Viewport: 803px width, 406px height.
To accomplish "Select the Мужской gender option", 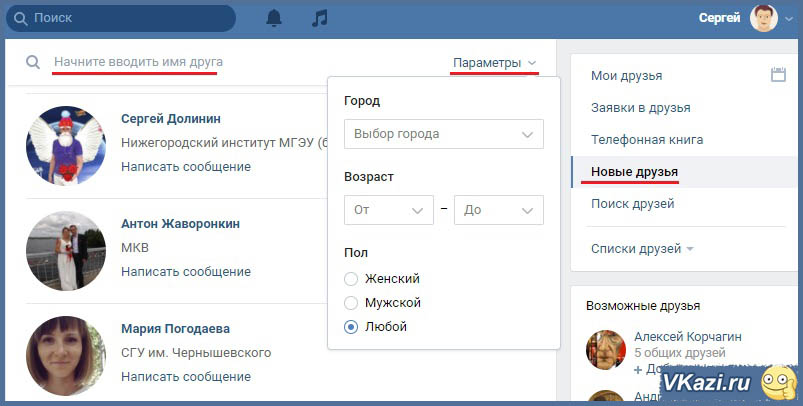I will [351, 303].
